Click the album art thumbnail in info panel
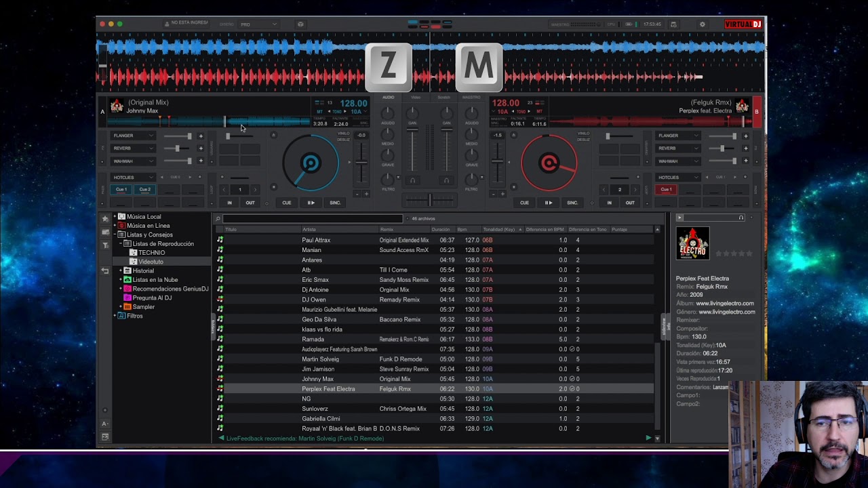868x488 pixels. pyautogui.click(x=692, y=243)
